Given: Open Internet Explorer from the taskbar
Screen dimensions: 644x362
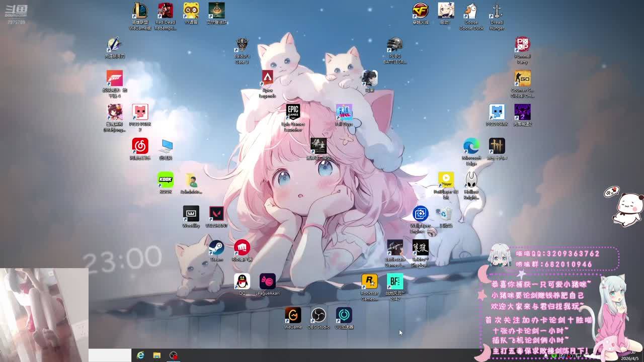Looking at the screenshot, I should pyautogui.click(x=140, y=355).
